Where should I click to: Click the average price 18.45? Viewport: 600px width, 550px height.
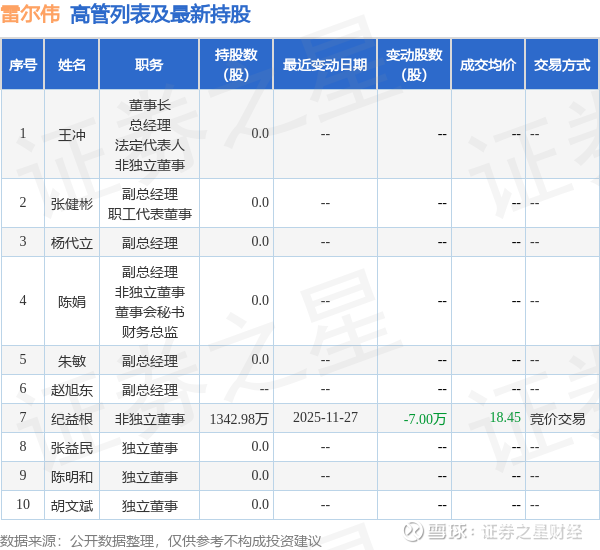[x=505, y=417]
